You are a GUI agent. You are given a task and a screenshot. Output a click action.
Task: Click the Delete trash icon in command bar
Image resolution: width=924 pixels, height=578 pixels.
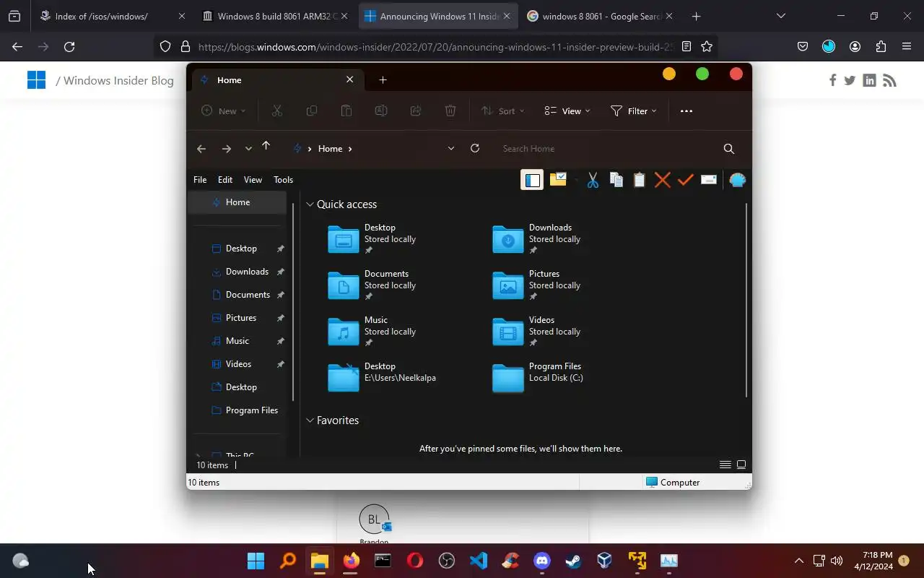click(x=450, y=111)
